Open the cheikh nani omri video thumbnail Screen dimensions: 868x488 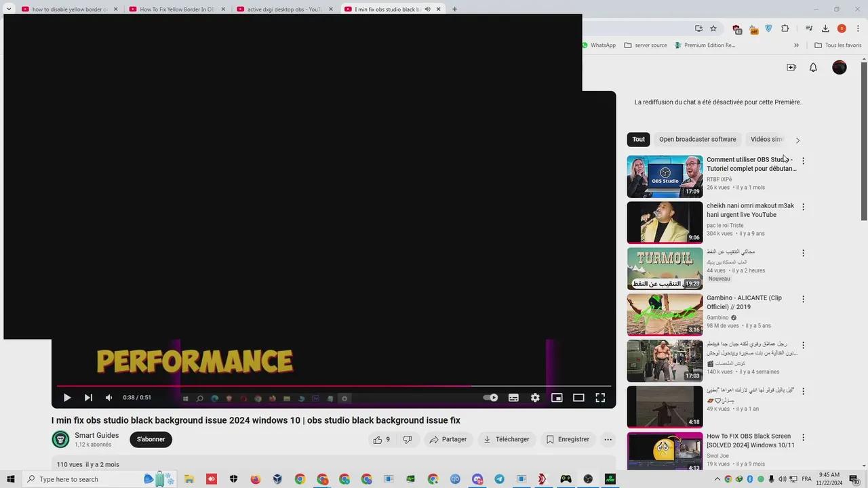665,222
